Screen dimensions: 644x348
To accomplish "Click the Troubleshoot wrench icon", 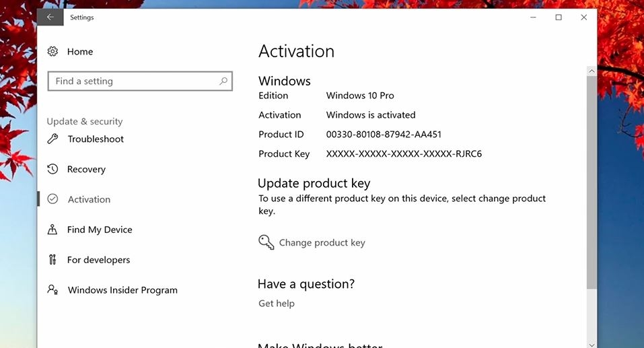I will tap(52, 139).
